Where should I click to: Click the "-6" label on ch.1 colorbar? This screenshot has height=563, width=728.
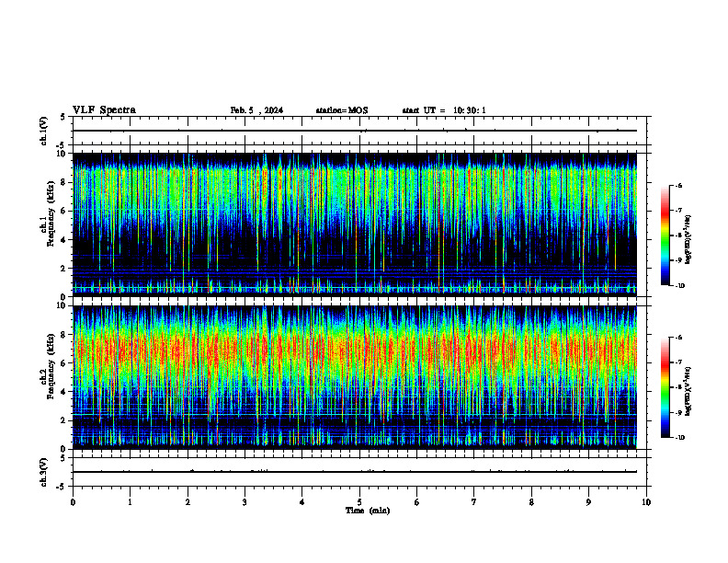tap(678, 186)
